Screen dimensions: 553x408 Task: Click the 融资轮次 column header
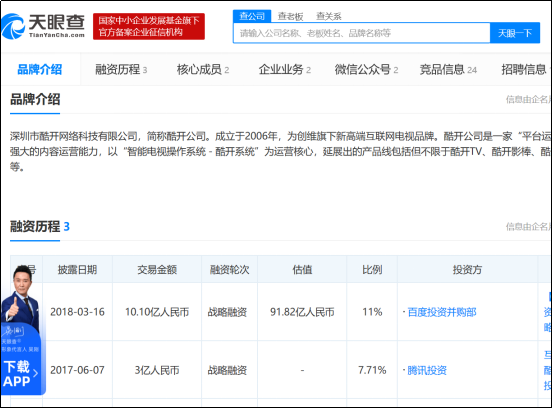[230, 270]
